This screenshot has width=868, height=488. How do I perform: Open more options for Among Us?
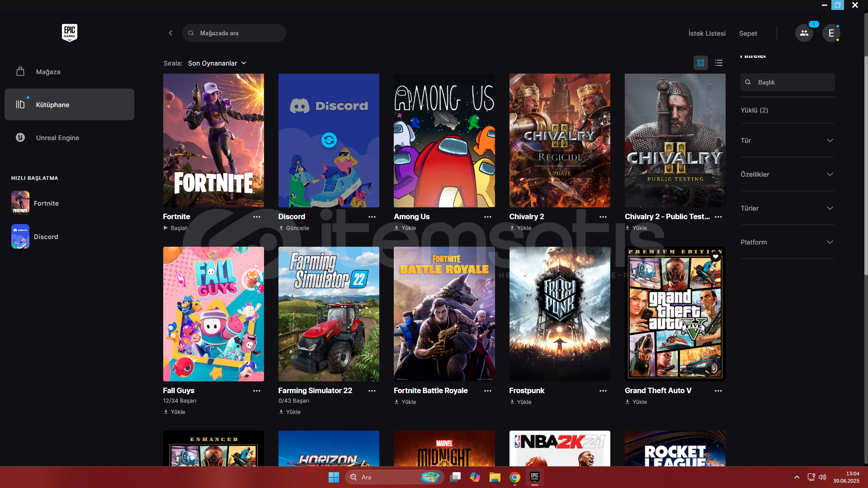(488, 217)
